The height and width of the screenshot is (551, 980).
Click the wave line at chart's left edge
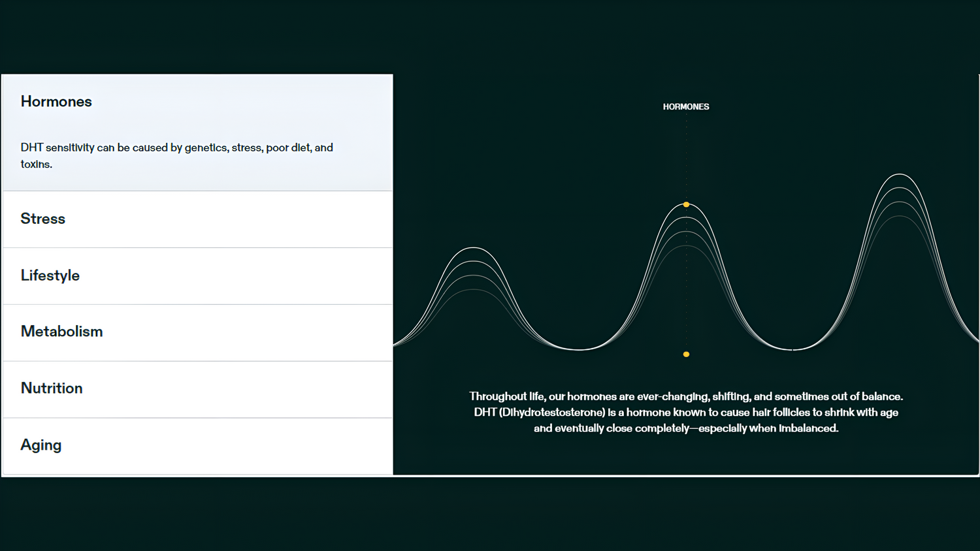click(x=397, y=343)
